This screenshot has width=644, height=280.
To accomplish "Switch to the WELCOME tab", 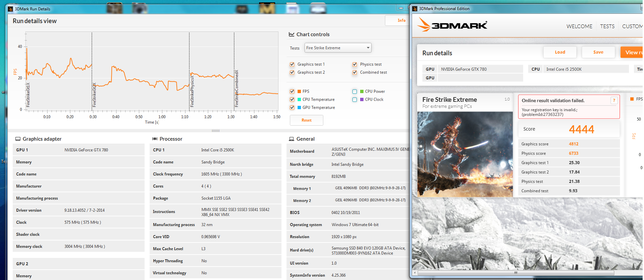I will tap(579, 26).
